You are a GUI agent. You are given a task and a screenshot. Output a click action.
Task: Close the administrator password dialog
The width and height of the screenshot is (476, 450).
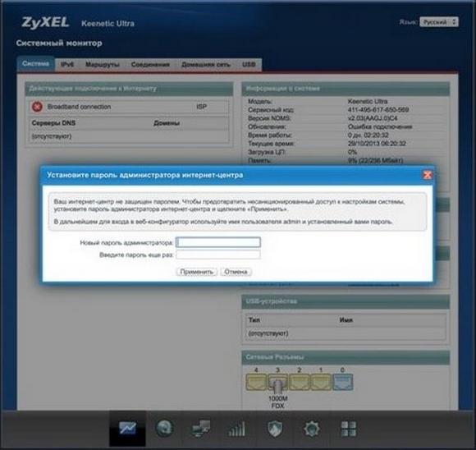tap(427, 175)
